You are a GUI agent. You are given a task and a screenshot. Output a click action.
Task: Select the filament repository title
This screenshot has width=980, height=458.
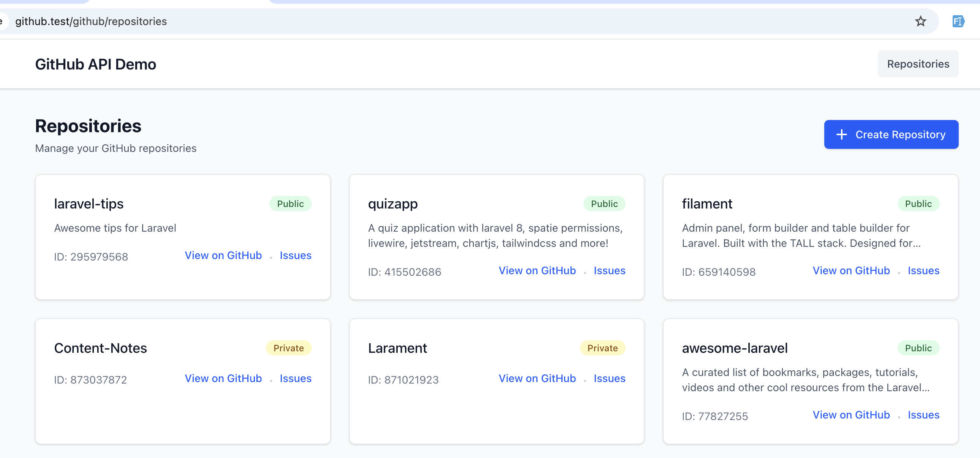(707, 204)
